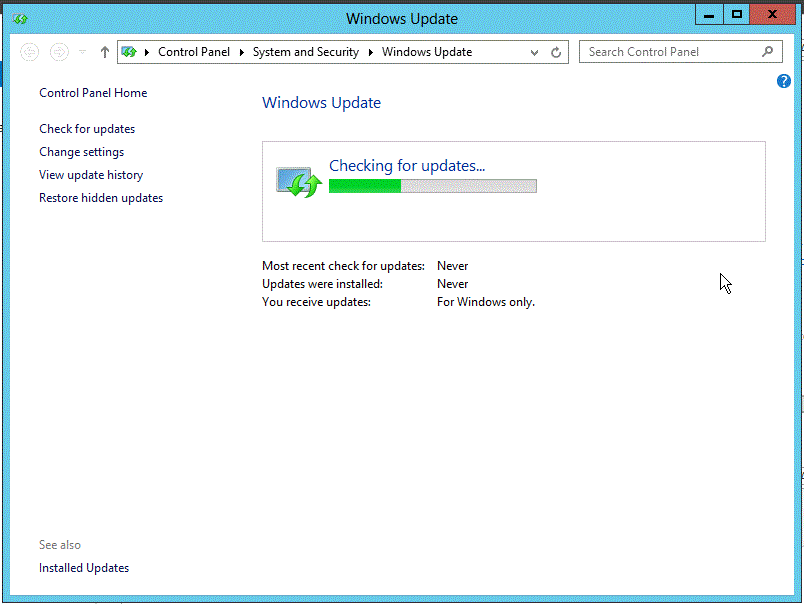
Task: Click the Windows Update icon in the address bar
Action: click(x=129, y=52)
